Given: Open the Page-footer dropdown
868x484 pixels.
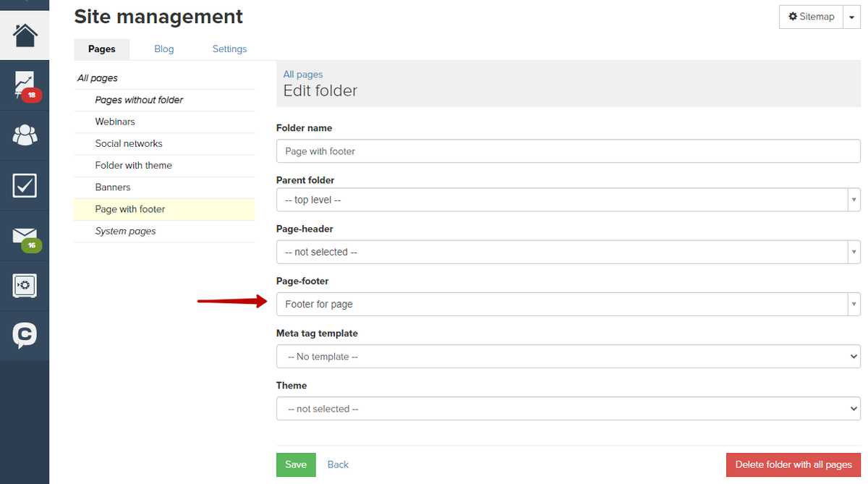Looking at the screenshot, I should point(569,304).
